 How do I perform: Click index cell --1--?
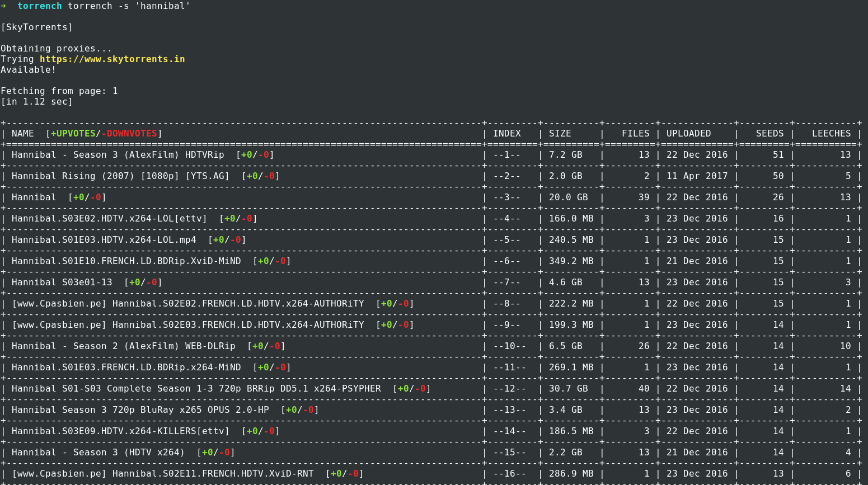coord(507,154)
